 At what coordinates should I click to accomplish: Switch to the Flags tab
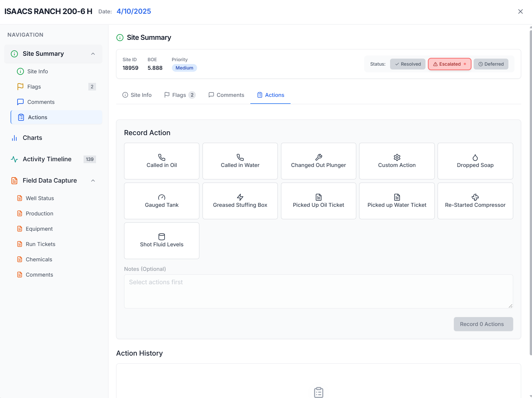click(179, 95)
